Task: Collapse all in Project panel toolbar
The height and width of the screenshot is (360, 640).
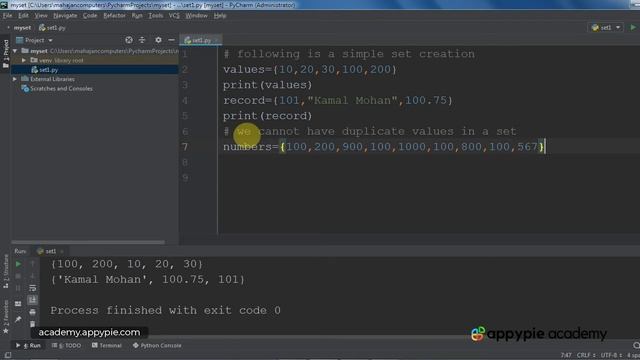Action: tap(142, 40)
